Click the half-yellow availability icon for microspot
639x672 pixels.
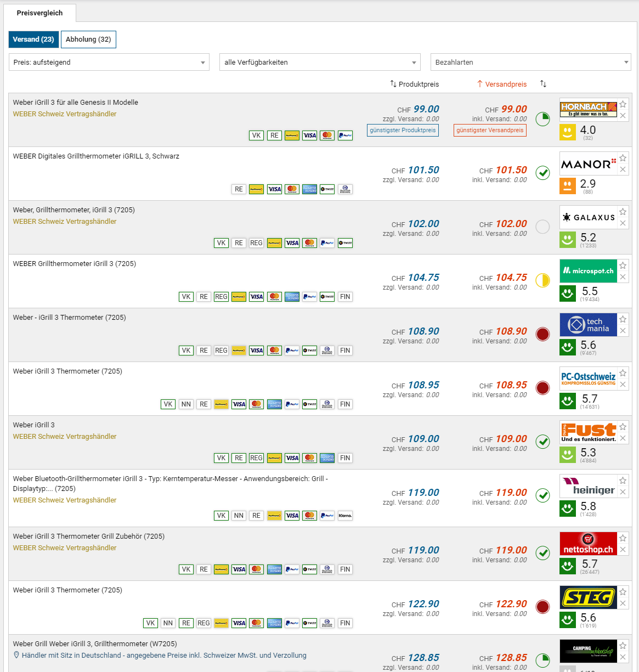[x=542, y=280]
